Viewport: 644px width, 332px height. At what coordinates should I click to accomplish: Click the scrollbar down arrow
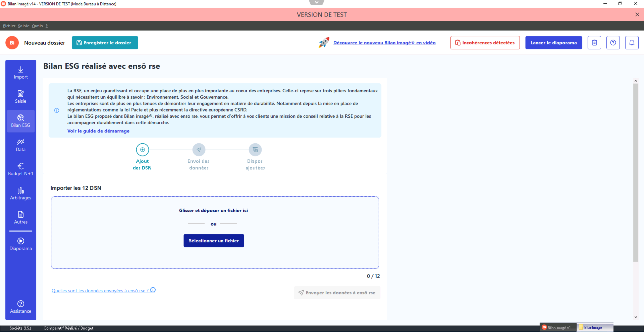[636, 317]
